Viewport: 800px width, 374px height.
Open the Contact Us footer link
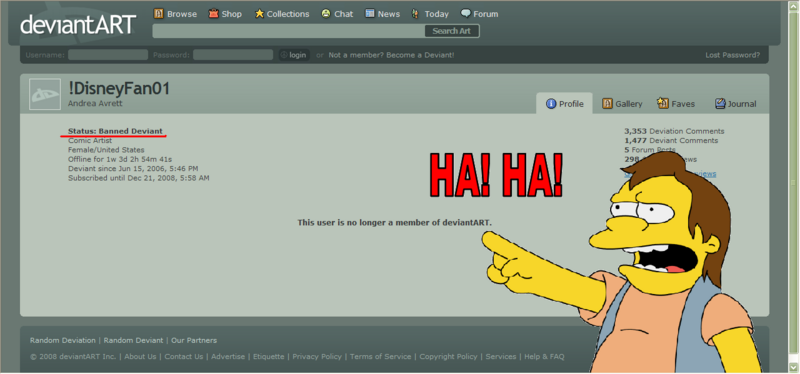click(x=184, y=357)
